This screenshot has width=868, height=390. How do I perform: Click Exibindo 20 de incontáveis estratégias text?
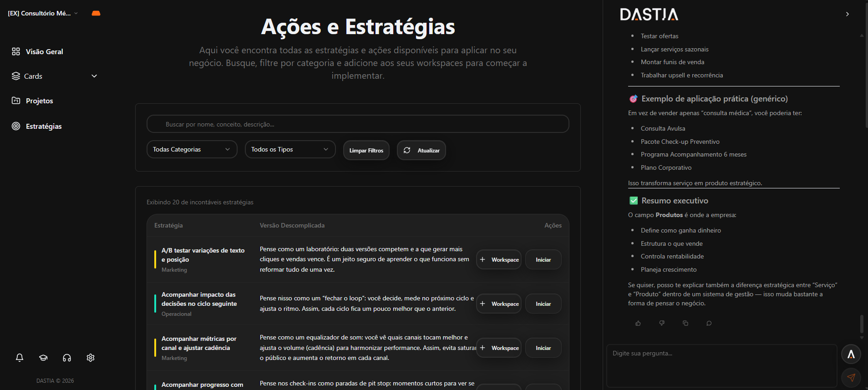[x=200, y=202]
